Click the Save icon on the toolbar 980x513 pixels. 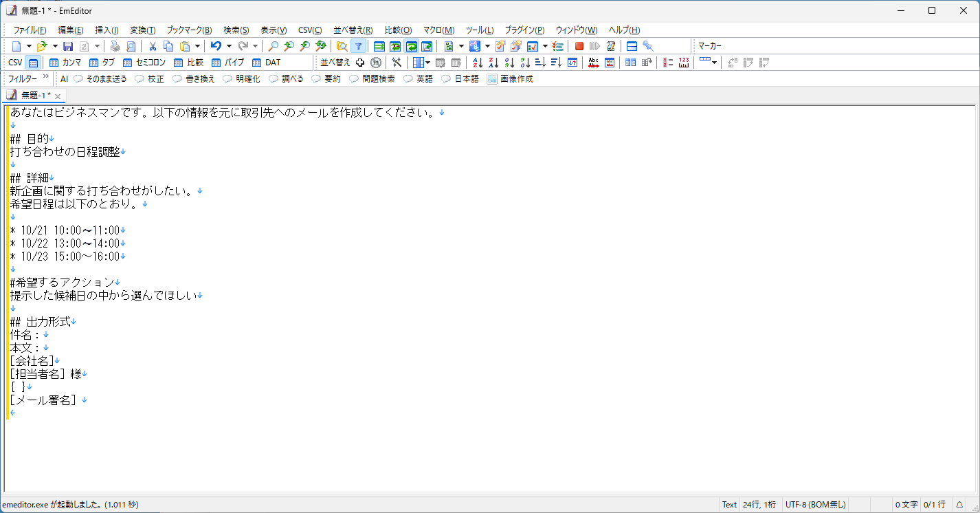[67, 45]
